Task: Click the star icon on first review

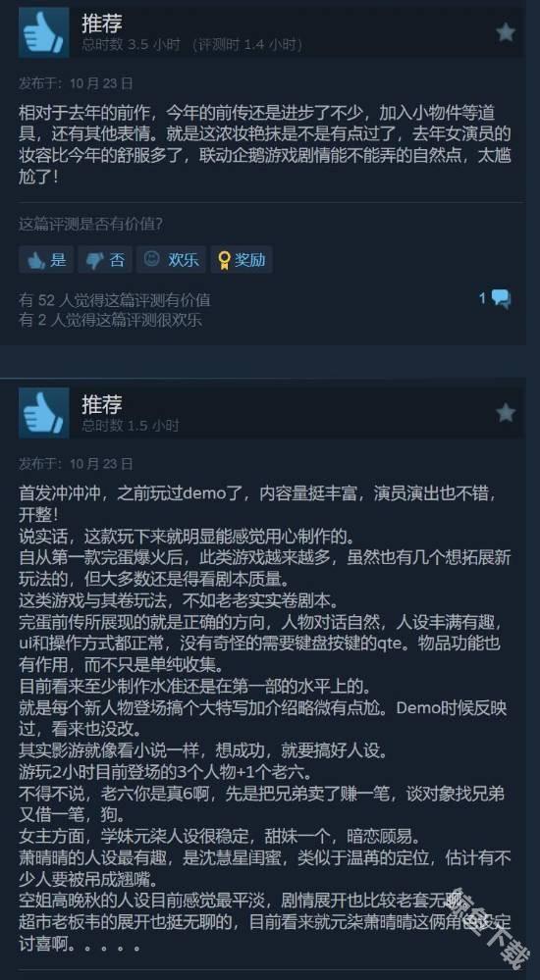Action: [506, 32]
